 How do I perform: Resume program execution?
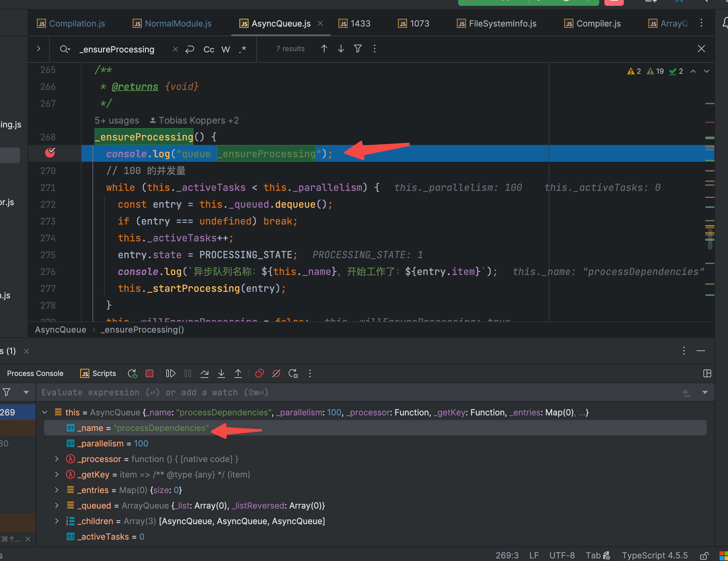tap(171, 373)
